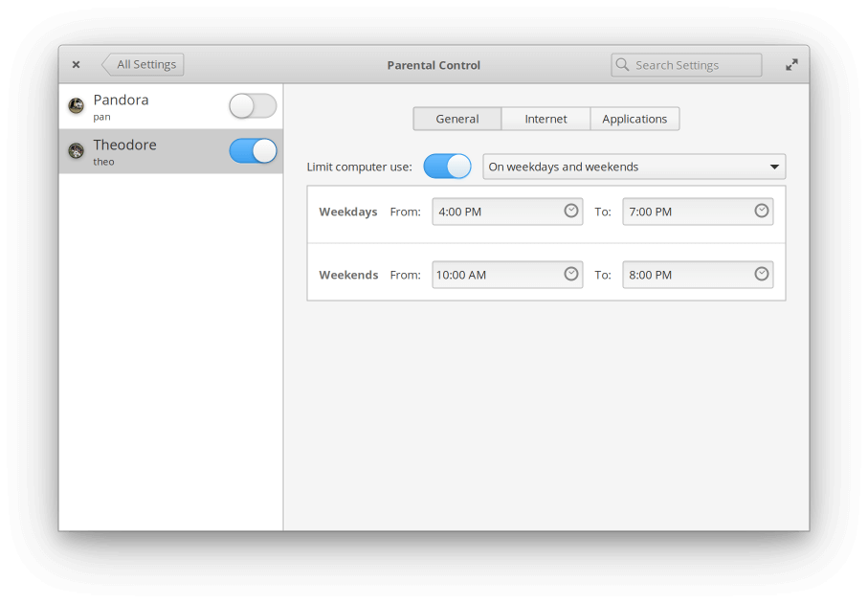Click Pandora's user avatar
This screenshot has width=868, height=603.
click(76, 104)
